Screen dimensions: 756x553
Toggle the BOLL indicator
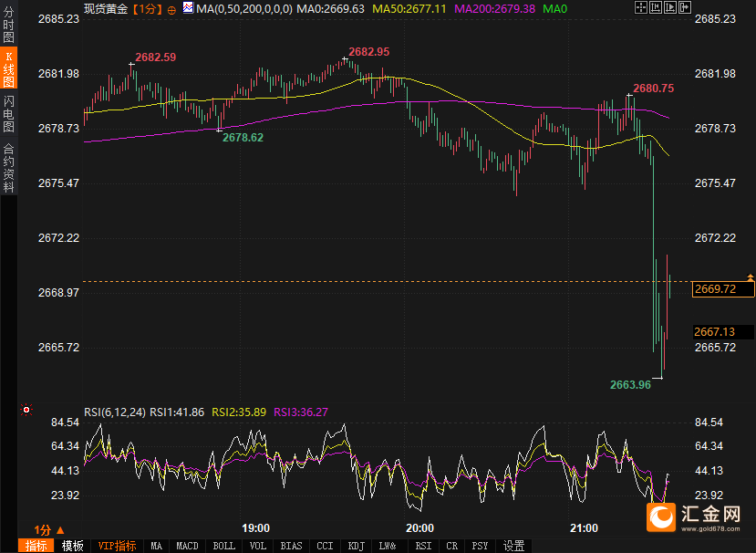[x=223, y=546]
